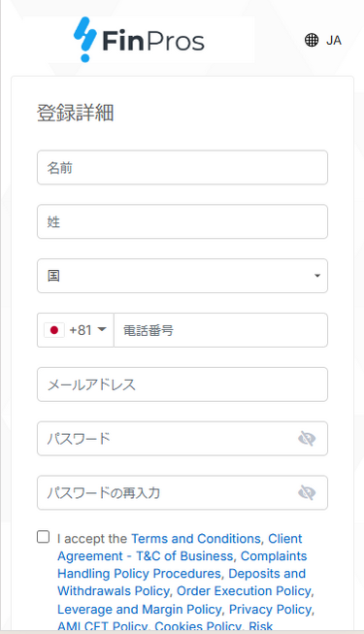The height and width of the screenshot is (634, 364).
Task: Open the +81 country code dropdown
Action: (x=76, y=330)
